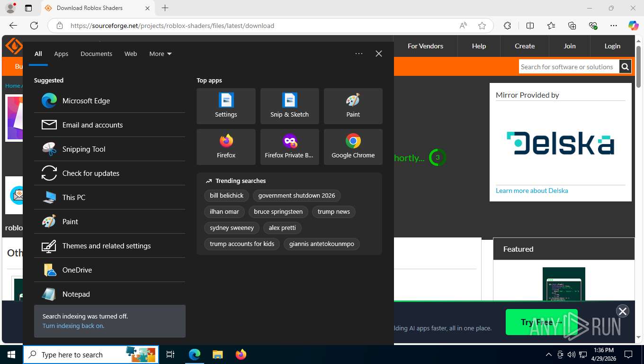
Task: Open OneDrive from suggestions
Action: click(x=109, y=270)
